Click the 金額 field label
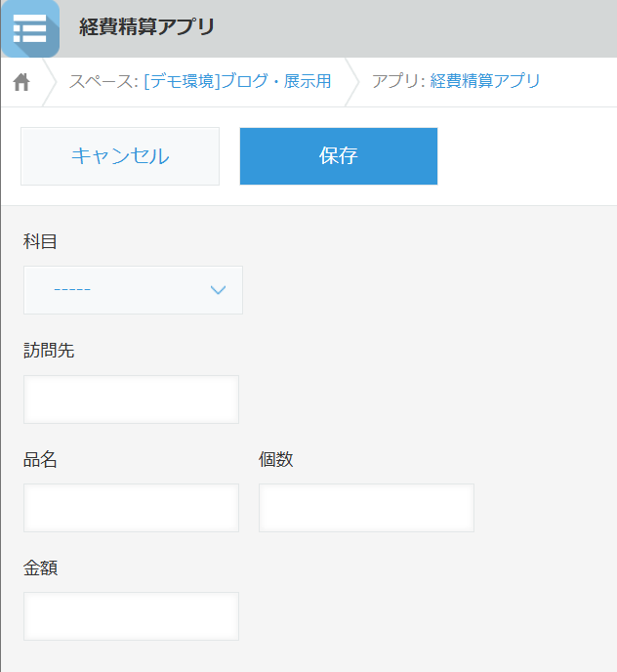This screenshot has height=672, width=617. tap(40, 567)
